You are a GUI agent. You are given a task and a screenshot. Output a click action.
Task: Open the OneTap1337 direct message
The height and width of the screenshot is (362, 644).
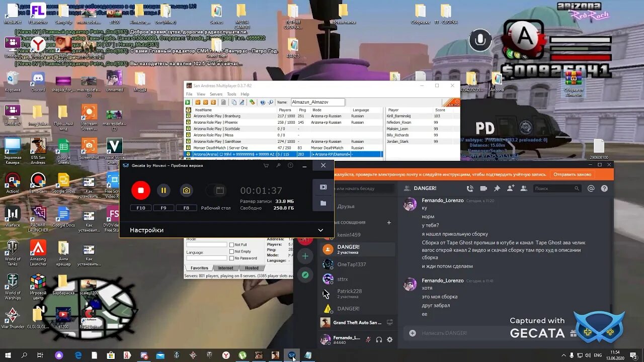[x=358, y=264]
